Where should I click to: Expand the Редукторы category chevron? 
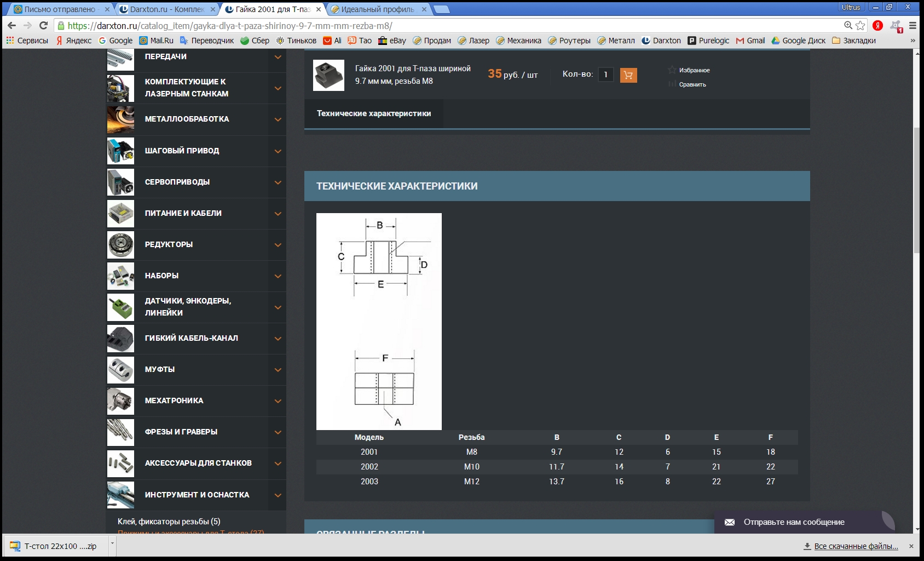[x=278, y=245]
